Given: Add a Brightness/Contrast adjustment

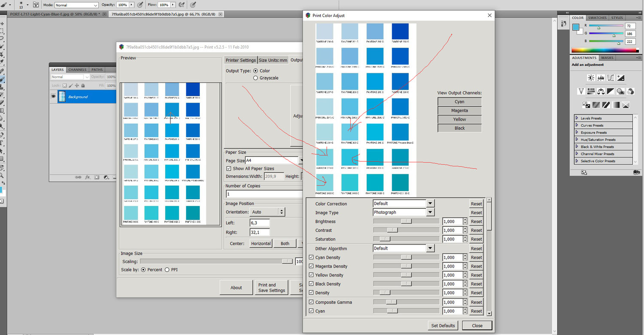Looking at the screenshot, I should pyautogui.click(x=591, y=78).
